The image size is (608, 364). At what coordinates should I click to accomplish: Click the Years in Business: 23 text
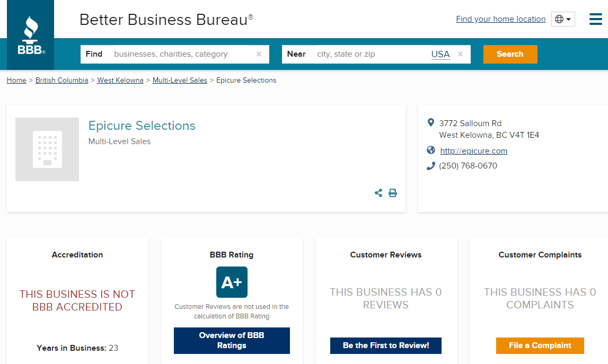click(x=77, y=348)
